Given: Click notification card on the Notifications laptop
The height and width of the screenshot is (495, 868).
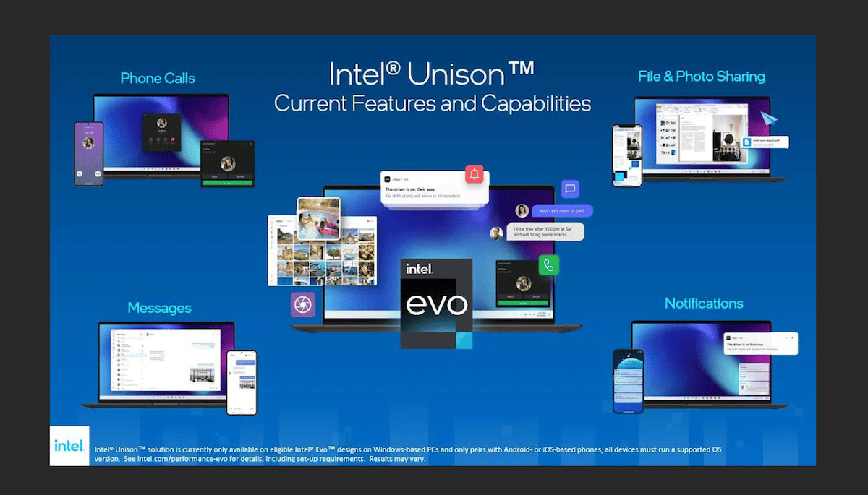Looking at the screenshot, I should click(762, 343).
